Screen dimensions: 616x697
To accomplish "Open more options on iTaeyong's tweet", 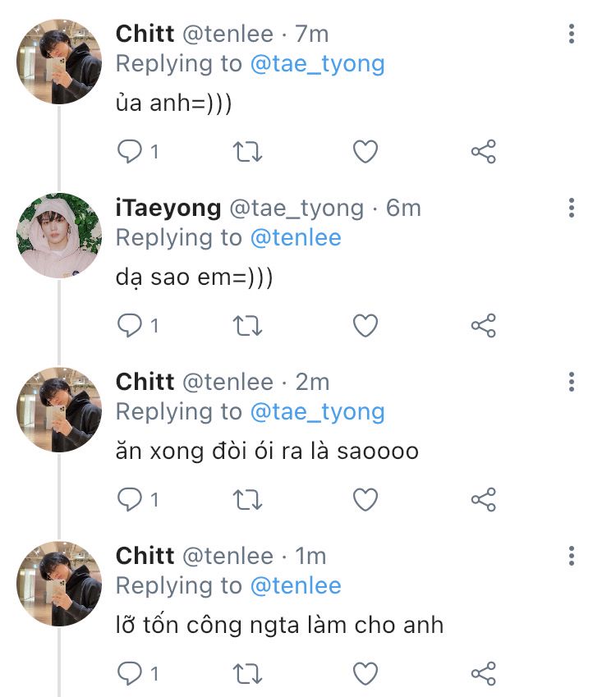I will click(x=572, y=208).
